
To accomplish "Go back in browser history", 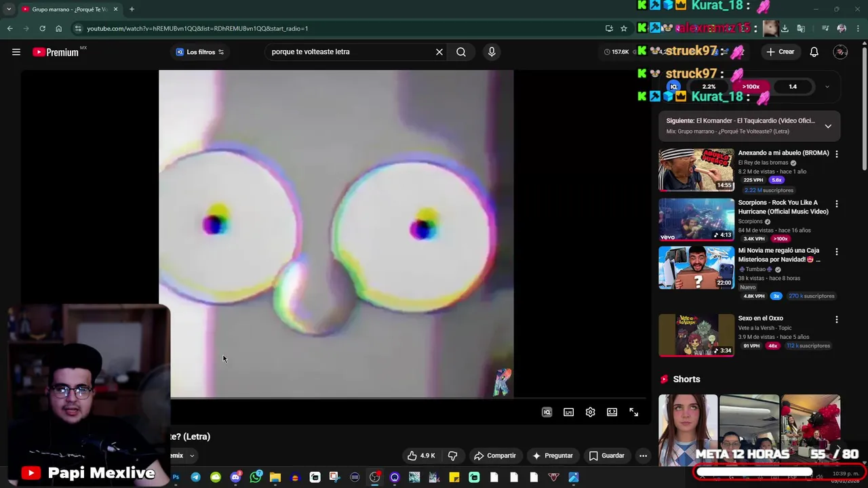I will pos(9,28).
